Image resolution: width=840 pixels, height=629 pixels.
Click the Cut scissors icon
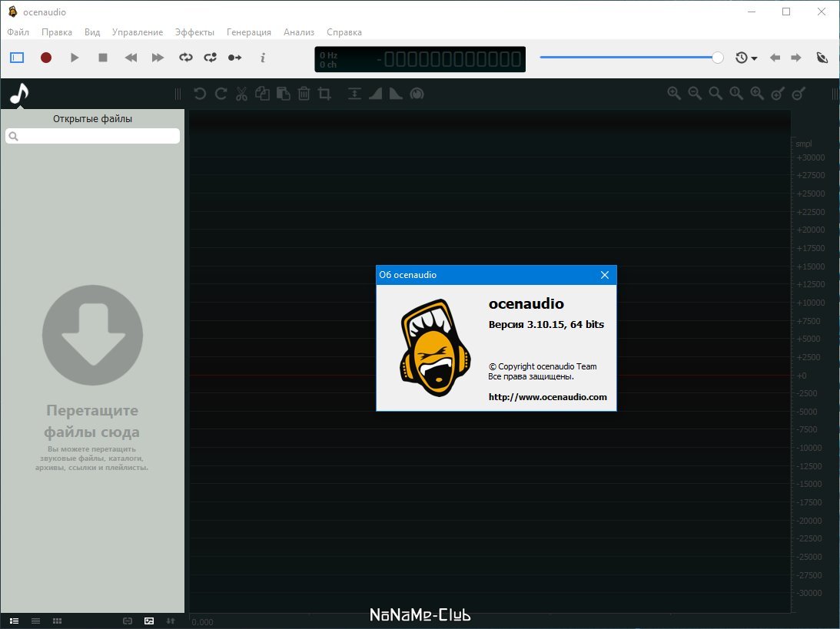(241, 94)
